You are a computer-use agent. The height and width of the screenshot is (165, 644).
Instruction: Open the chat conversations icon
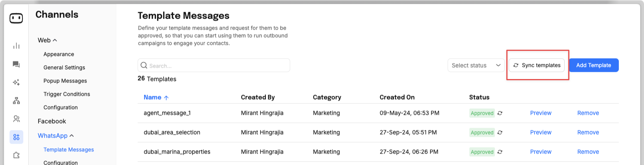[16, 64]
